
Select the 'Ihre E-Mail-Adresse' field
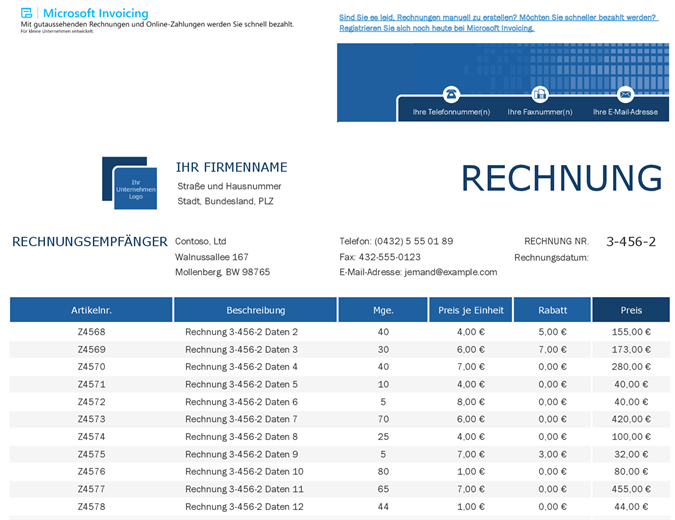click(625, 112)
